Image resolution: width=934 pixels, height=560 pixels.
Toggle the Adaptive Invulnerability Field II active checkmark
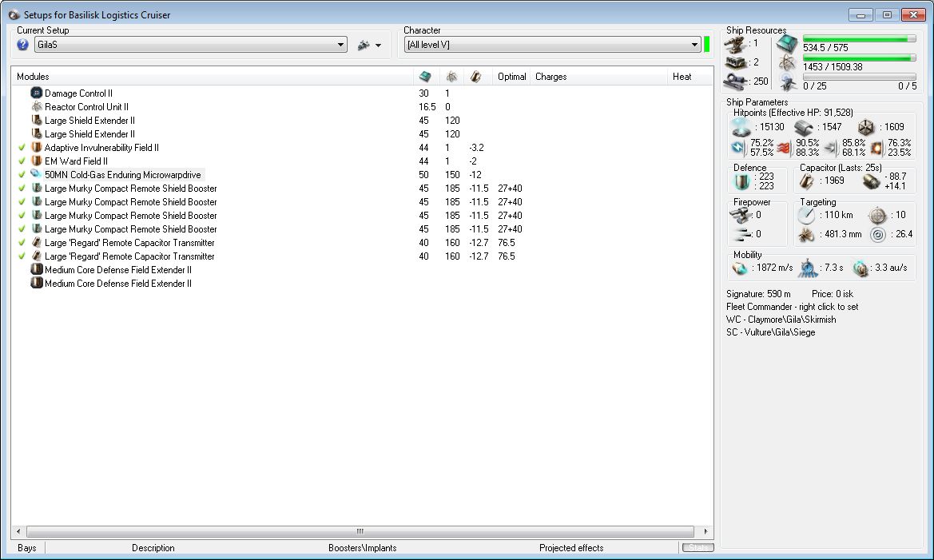click(22, 147)
